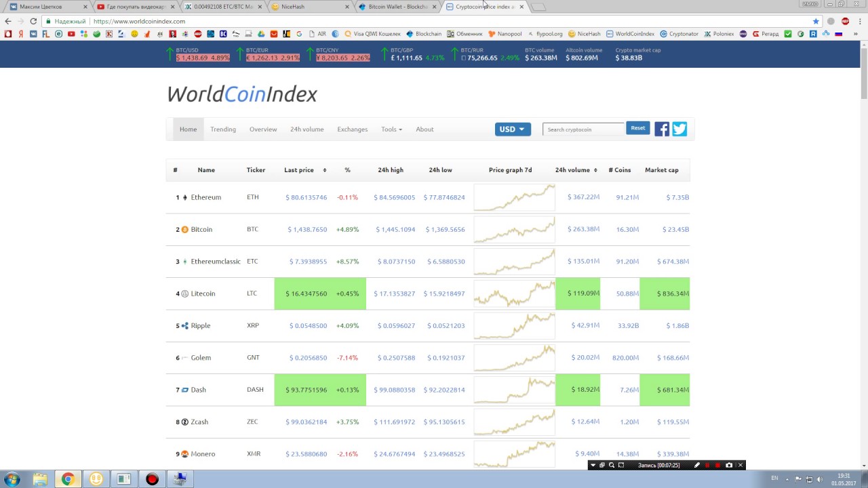The height and width of the screenshot is (488, 868).
Task: Reload the page with the refresh icon
Action: click(33, 21)
